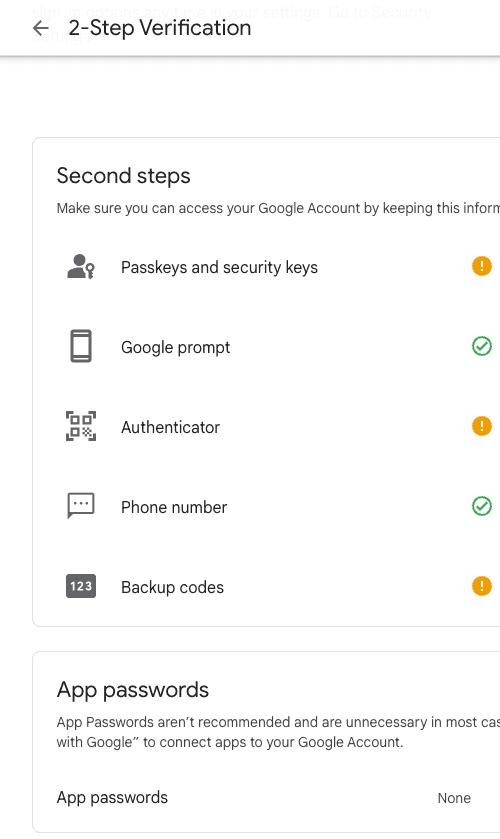This screenshot has width=500, height=839.
Task: Open the Phone number option
Action: [267, 506]
